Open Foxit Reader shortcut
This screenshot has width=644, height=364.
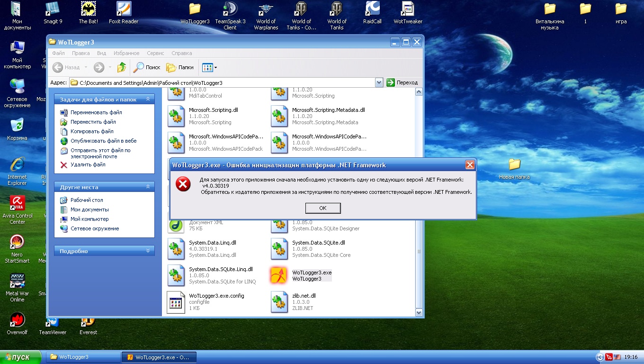pos(124,13)
